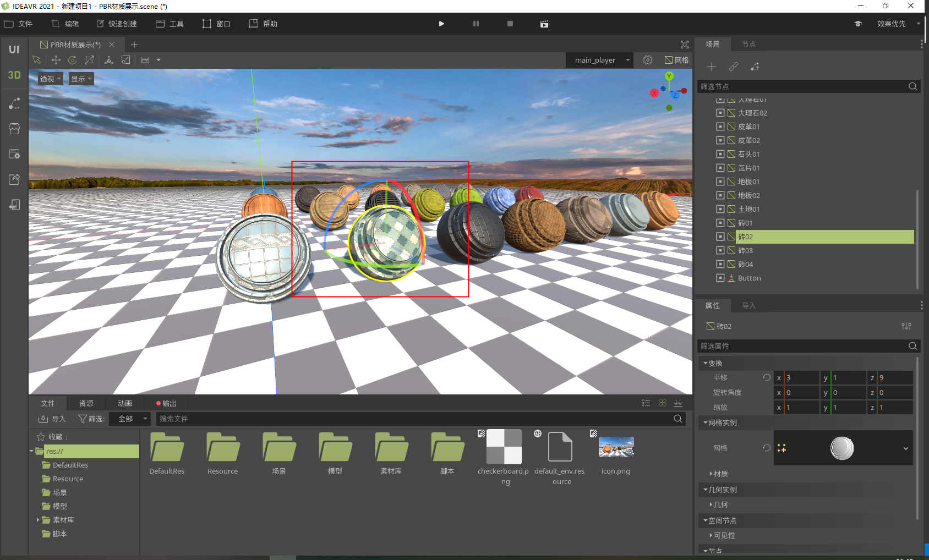Pause the scene playback
Viewport: 929px width, 560px height.
476,24
